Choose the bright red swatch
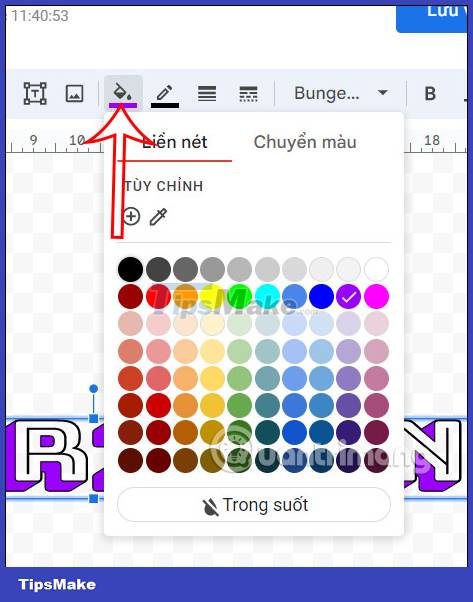This screenshot has width=473, height=602. (x=158, y=296)
